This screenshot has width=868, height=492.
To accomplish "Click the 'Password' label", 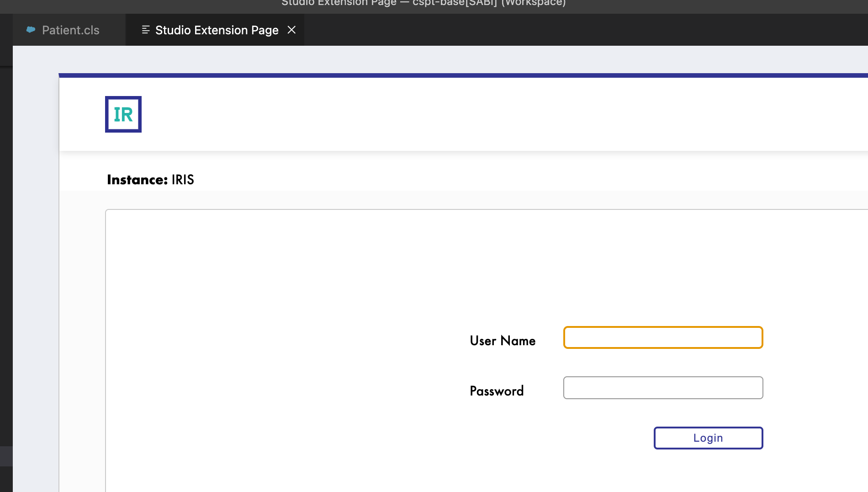I will (497, 391).
